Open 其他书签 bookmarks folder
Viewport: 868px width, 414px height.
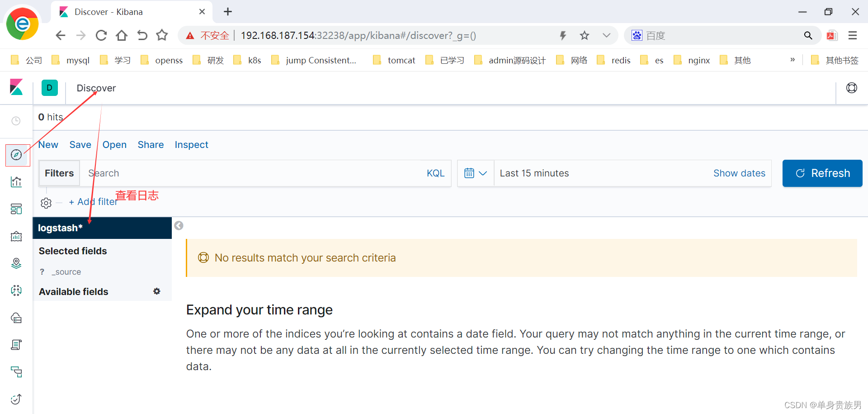pyautogui.click(x=835, y=60)
